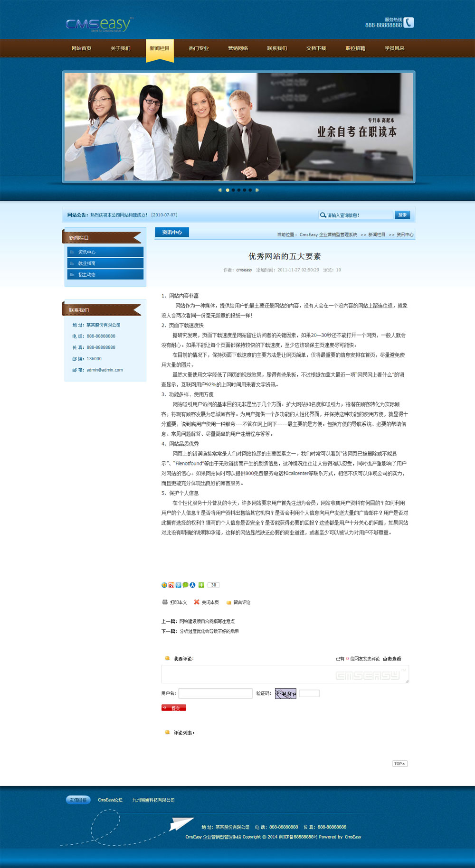Click admin@admin.com email address
The height and width of the screenshot is (868, 475).
(x=105, y=370)
